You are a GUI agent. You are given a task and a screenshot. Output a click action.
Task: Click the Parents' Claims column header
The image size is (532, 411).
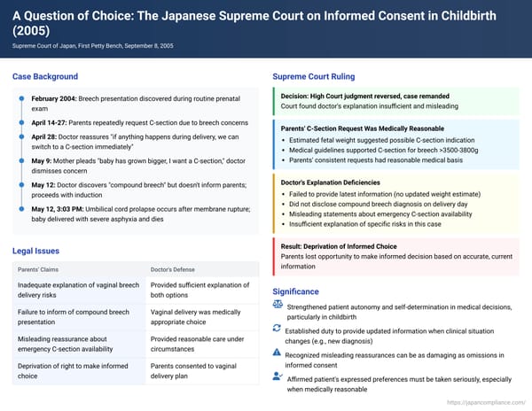click(41, 270)
